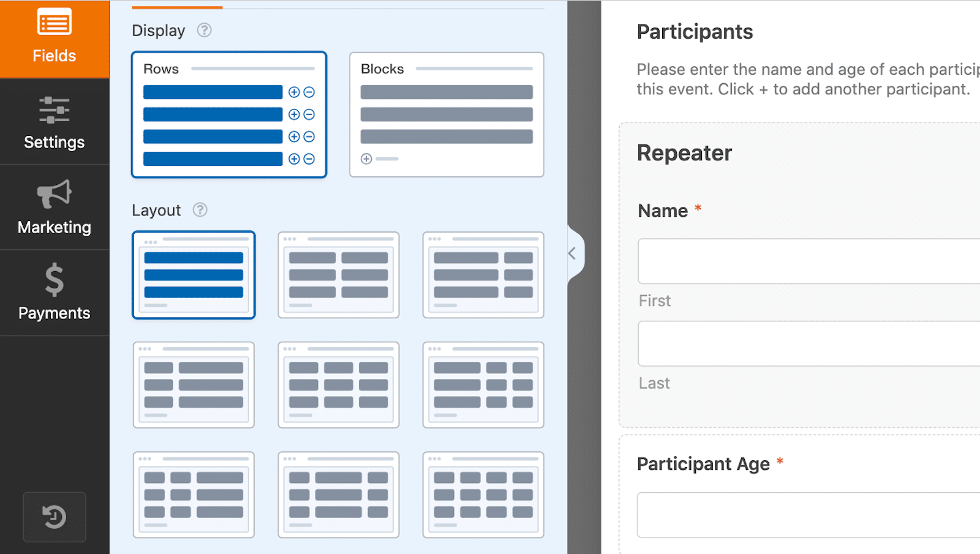Click the First name input field

[x=809, y=261]
